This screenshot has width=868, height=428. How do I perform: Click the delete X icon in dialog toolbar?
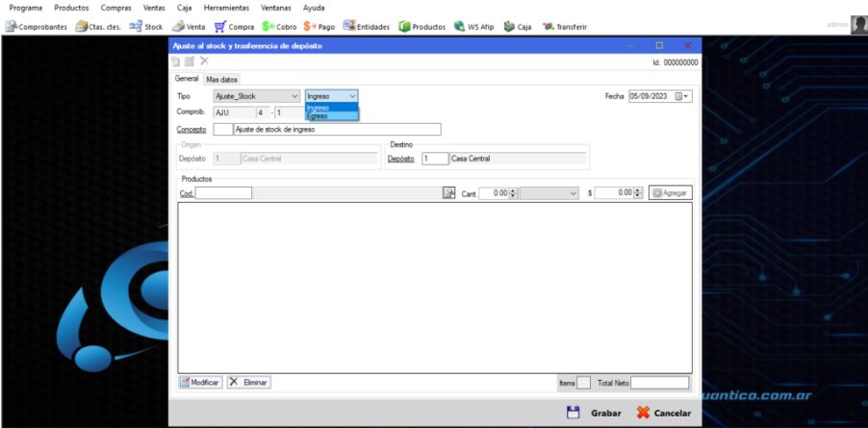204,62
